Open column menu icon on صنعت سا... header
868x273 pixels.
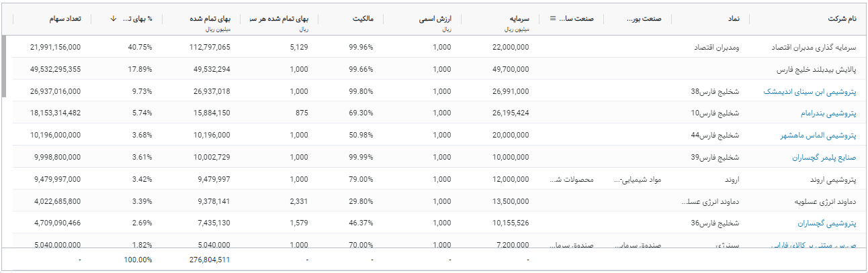554,19
